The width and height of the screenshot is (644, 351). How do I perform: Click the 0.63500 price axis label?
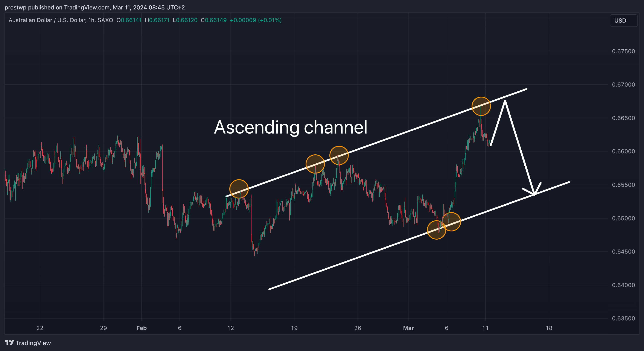623,318
